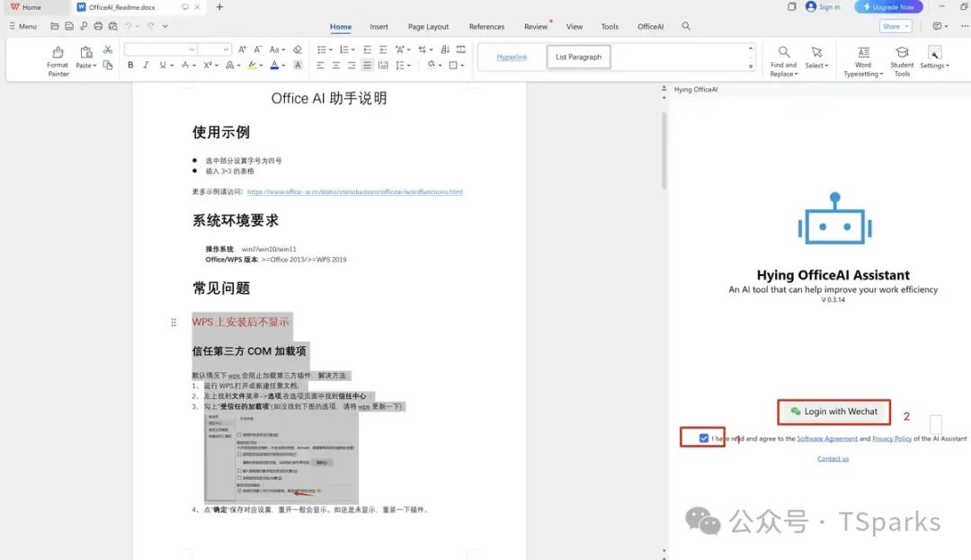Click the Save icon in quick toolbar
The height and width of the screenshot is (560, 971).
pos(68,26)
